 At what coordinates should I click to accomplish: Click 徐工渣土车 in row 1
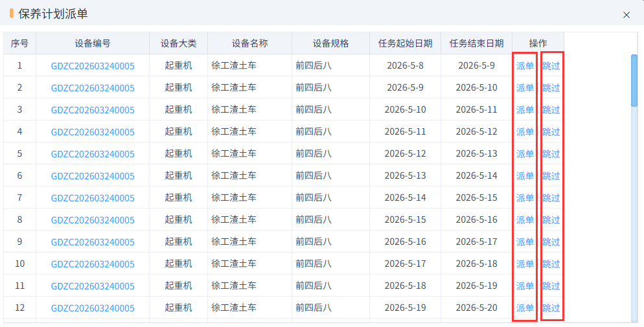coord(234,65)
